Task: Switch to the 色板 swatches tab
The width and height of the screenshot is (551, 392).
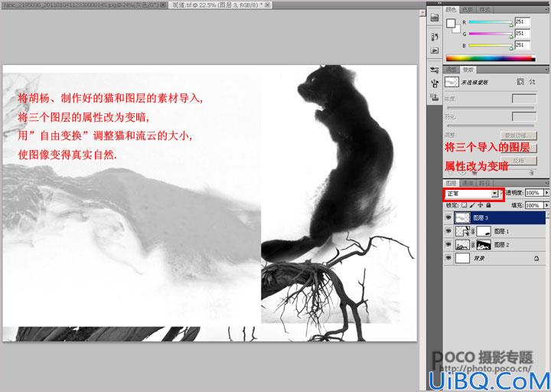Action: [x=468, y=9]
